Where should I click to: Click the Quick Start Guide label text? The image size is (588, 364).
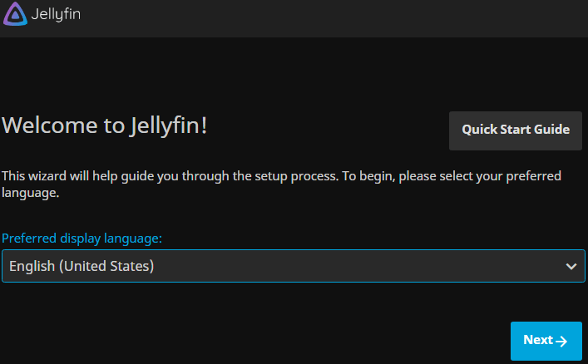[x=516, y=130]
